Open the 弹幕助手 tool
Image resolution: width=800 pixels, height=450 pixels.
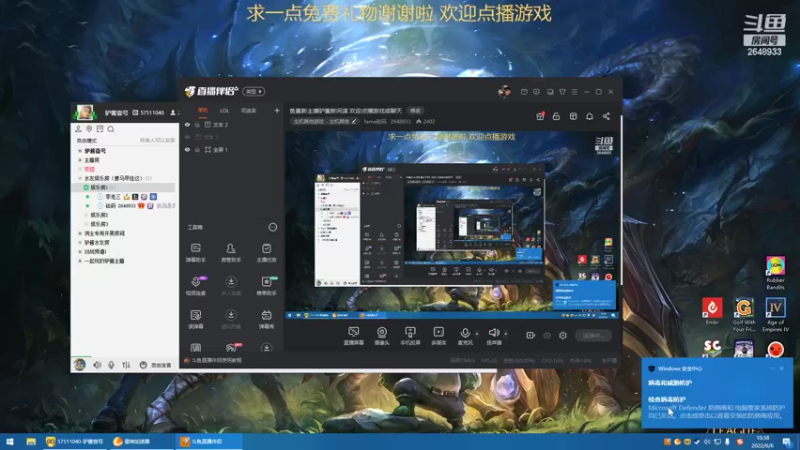(x=195, y=253)
